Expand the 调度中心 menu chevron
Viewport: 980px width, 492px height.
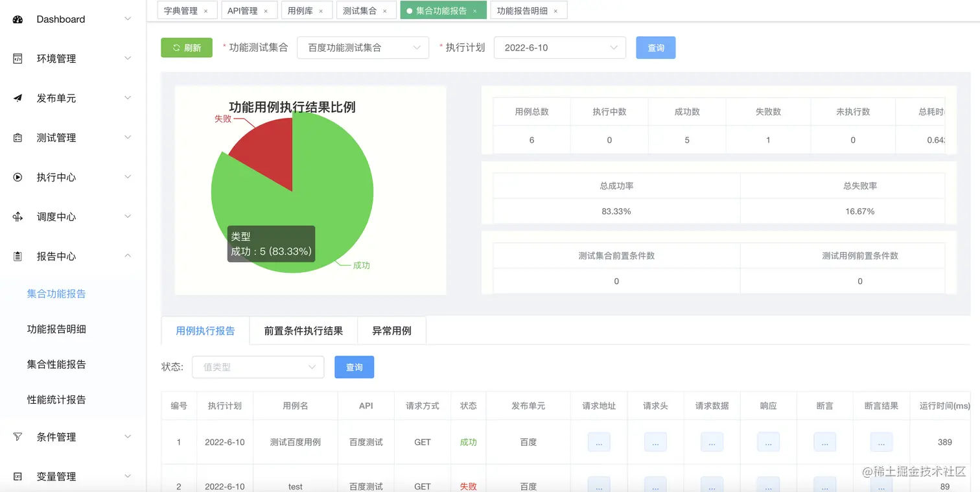128,217
